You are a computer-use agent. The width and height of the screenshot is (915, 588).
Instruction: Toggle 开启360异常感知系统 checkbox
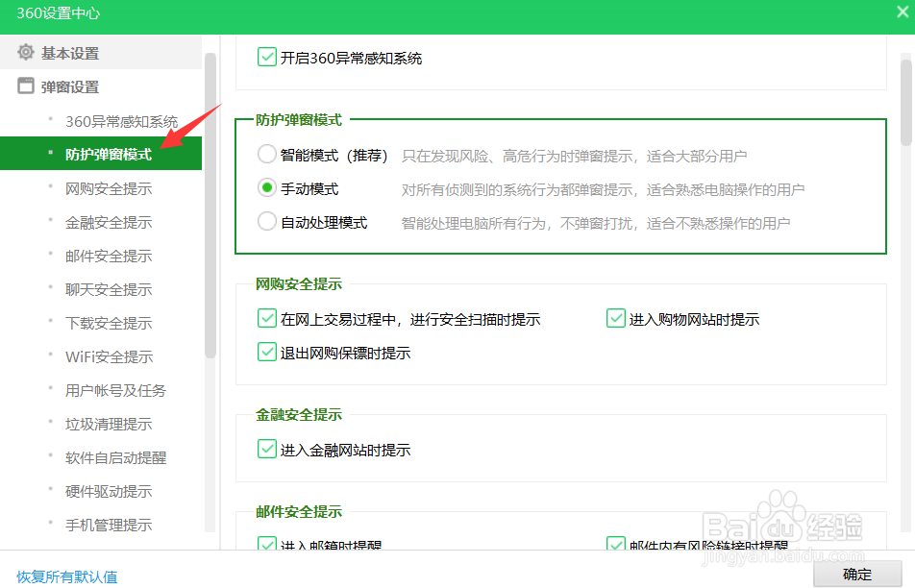[266, 58]
